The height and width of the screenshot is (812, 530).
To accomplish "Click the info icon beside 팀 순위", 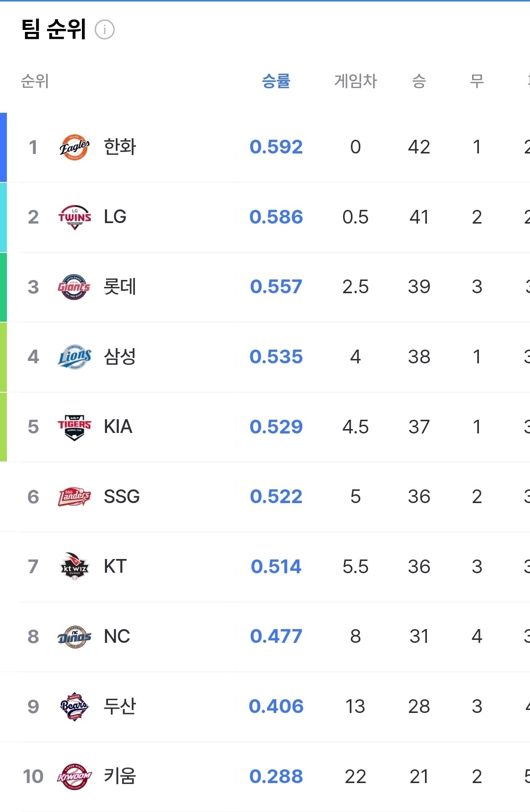I will click(105, 30).
